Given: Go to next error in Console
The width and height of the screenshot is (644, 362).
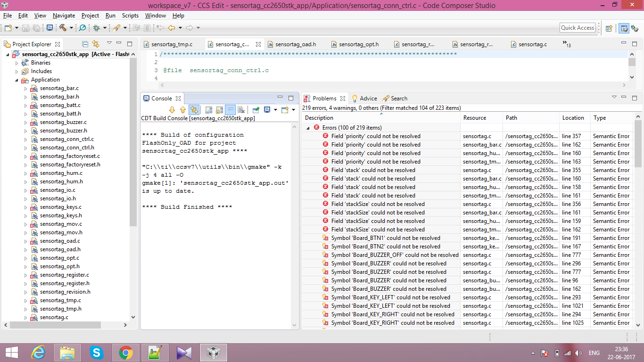Looking at the screenshot, I should [172, 110].
